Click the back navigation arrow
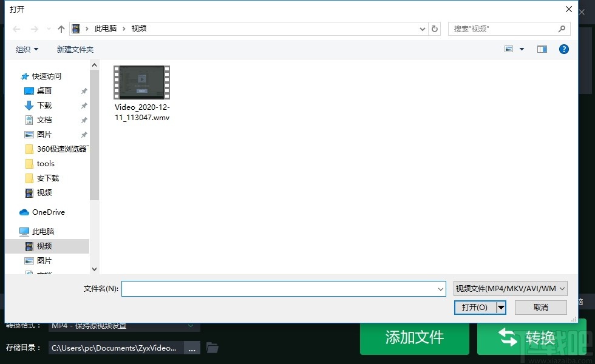The image size is (595, 364). [x=16, y=29]
